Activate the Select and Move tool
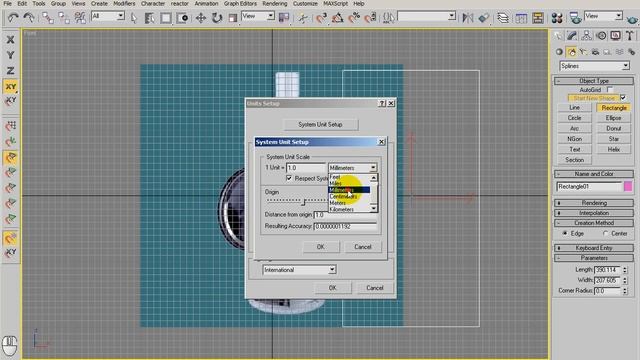Screen dimensions: 640x360 click(200, 18)
